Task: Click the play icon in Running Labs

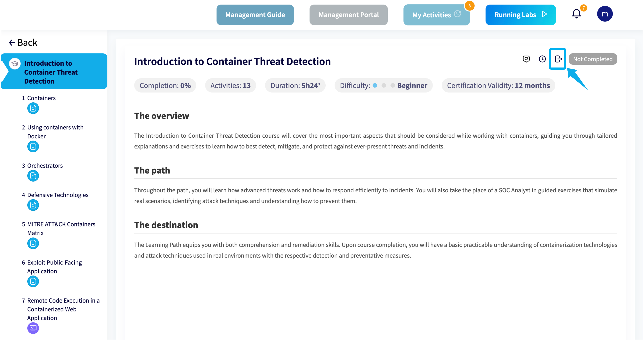Action: coord(545,14)
